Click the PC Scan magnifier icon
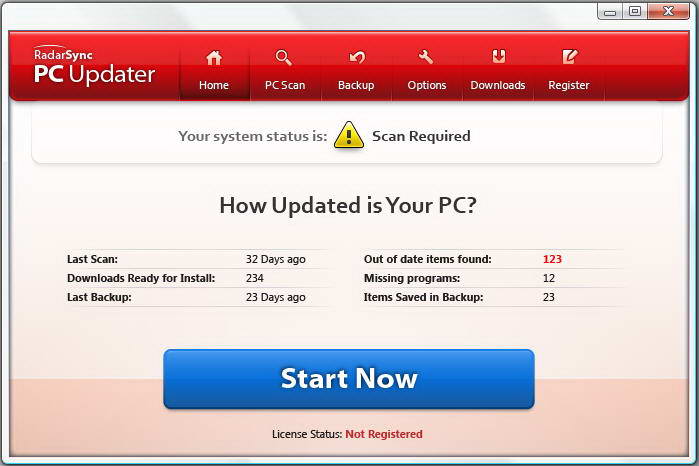Image resolution: width=699 pixels, height=466 pixels. pos(284,58)
